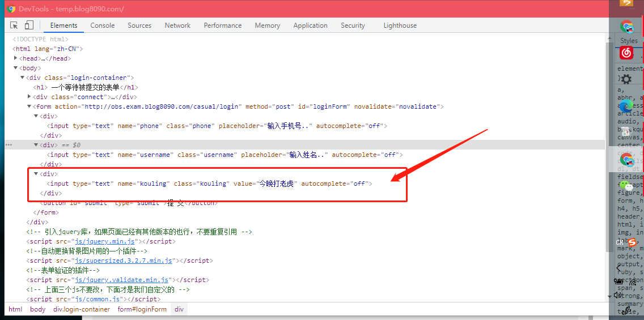Viewport: 644px width, 320px height.
Task: Select the h1 一个等待被提交的表单 line
Action: pyautogui.click(x=86, y=87)
